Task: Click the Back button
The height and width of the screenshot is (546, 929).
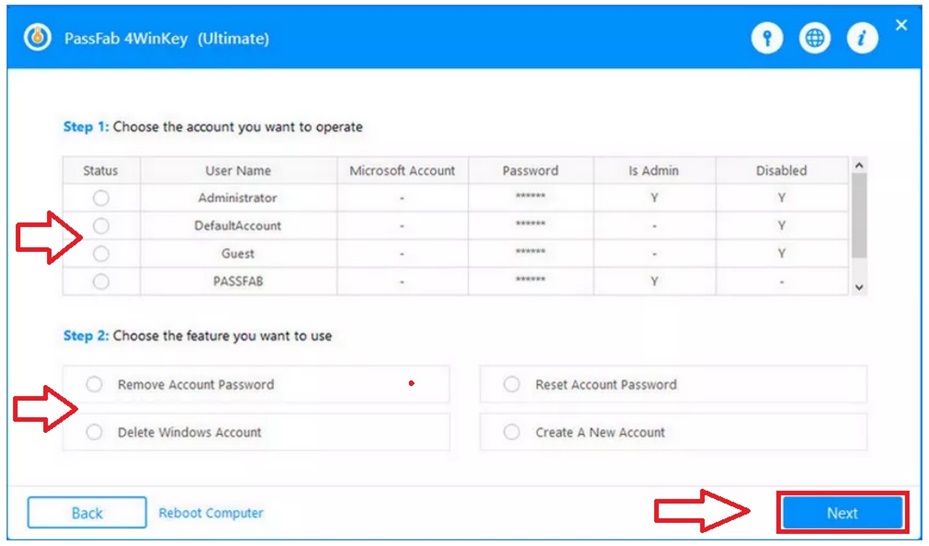Action: 87,513
